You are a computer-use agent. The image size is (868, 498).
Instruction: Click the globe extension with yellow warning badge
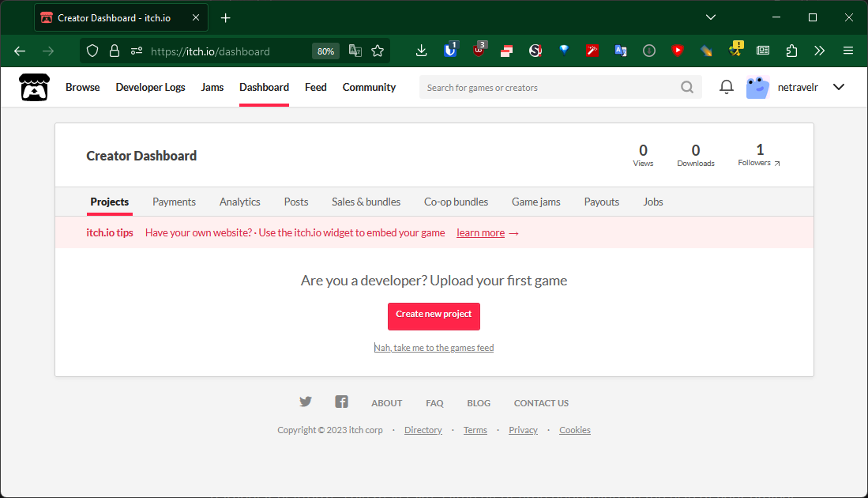tap(735, 49)
